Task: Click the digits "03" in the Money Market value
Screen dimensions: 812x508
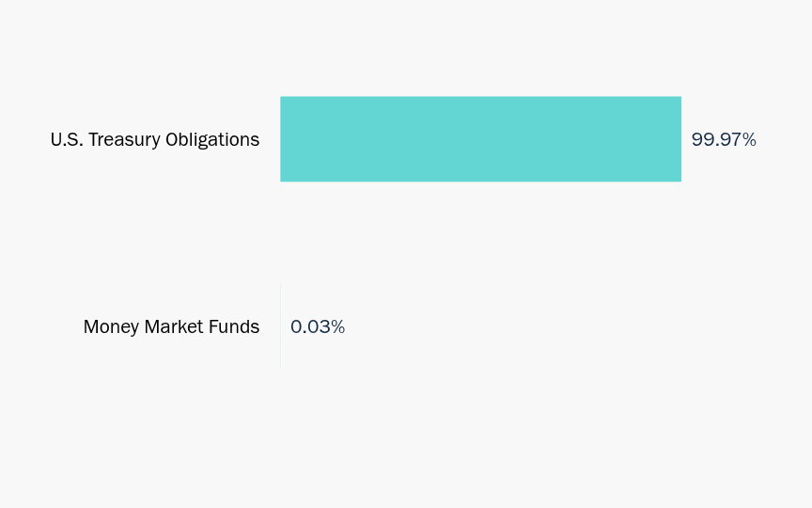Action: pos(319,326)
